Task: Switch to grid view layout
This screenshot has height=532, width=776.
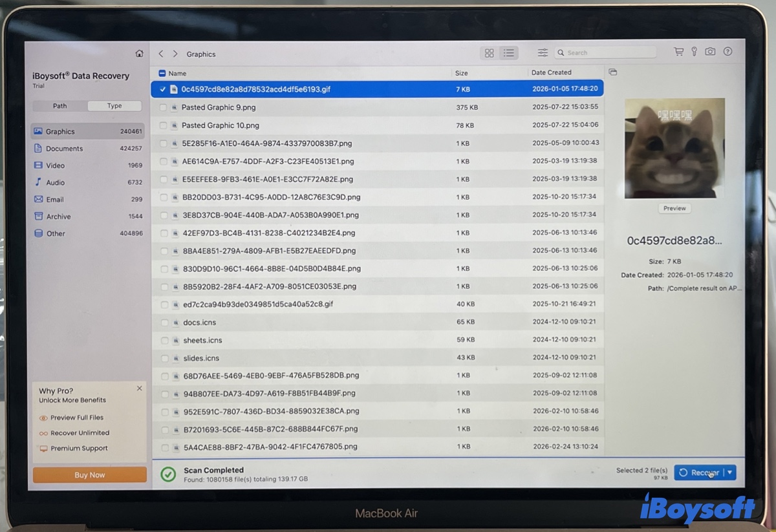Action: coord(489,53)
